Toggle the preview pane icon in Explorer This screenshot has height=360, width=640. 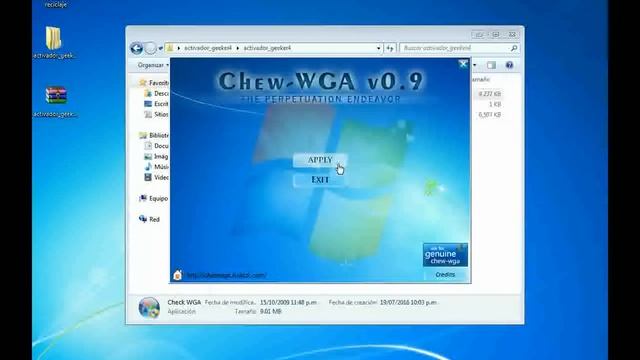click(x=491, y=65)
